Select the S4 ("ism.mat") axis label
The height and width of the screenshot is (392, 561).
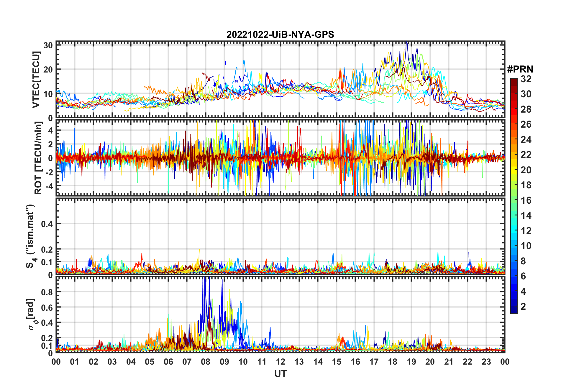(x=30, y=236)
